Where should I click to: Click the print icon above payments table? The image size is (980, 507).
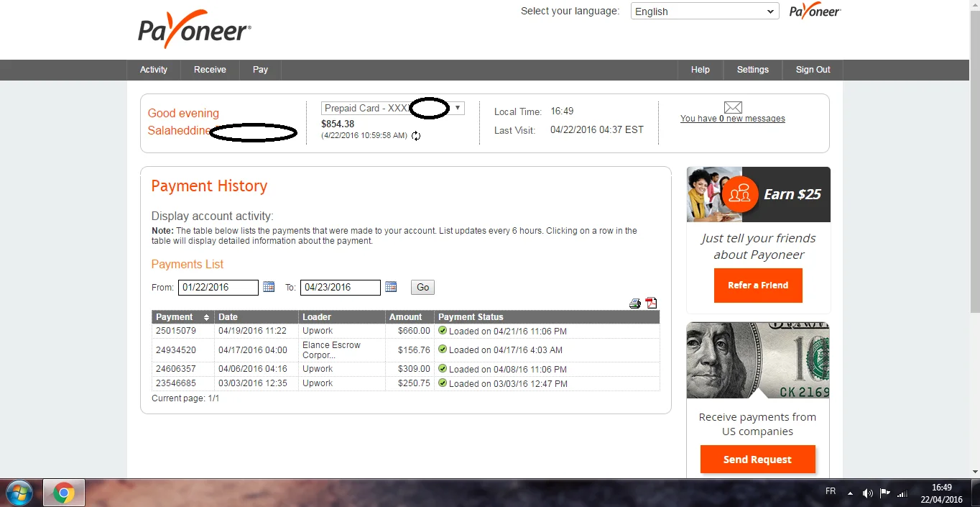[634, 303]
